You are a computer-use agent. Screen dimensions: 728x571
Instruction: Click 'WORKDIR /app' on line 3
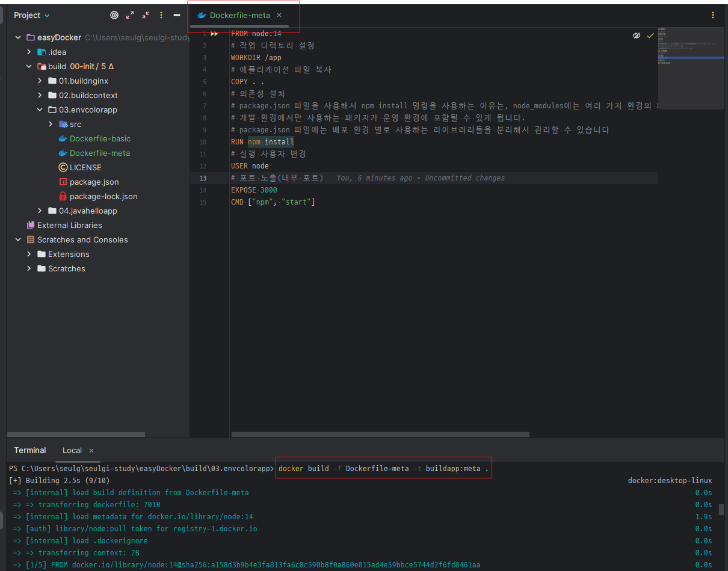(256, 58)
